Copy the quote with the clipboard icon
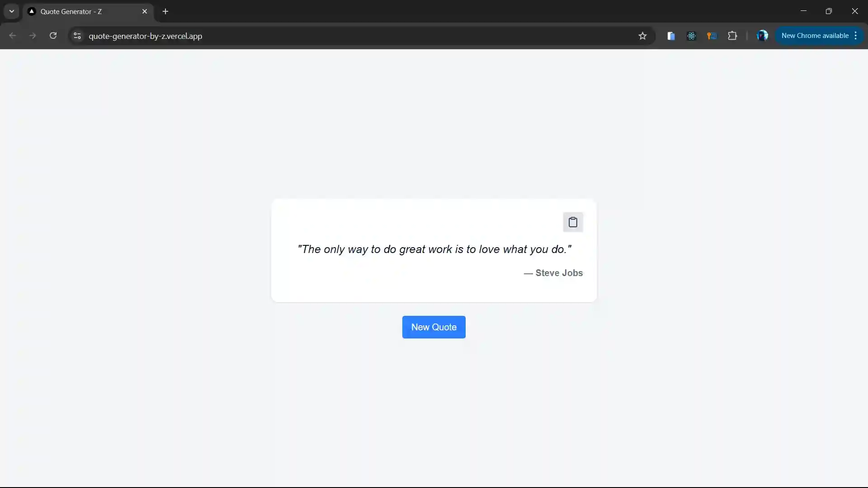The width and height of the screenshot is (868, 488). pyautogui.click(x=573, y=222)
